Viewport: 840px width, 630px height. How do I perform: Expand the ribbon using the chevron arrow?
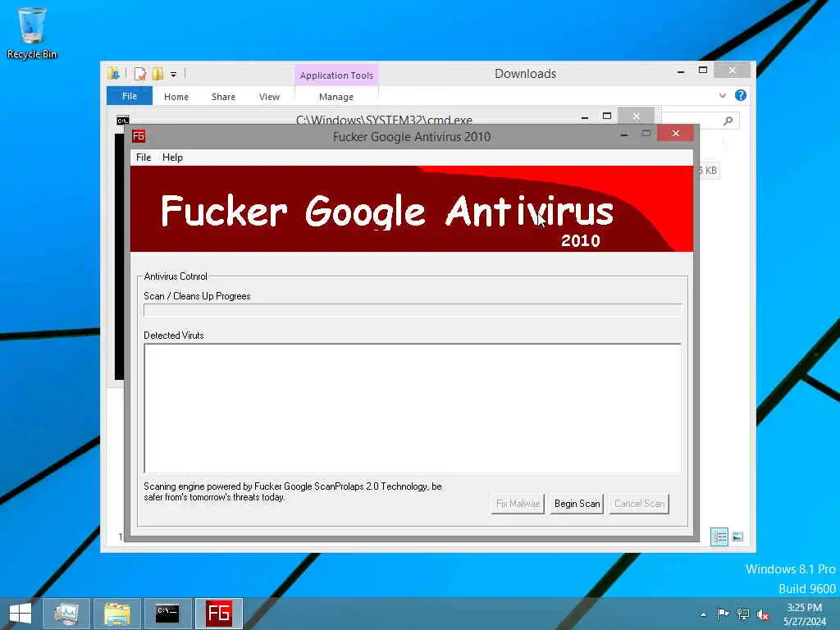723,96
